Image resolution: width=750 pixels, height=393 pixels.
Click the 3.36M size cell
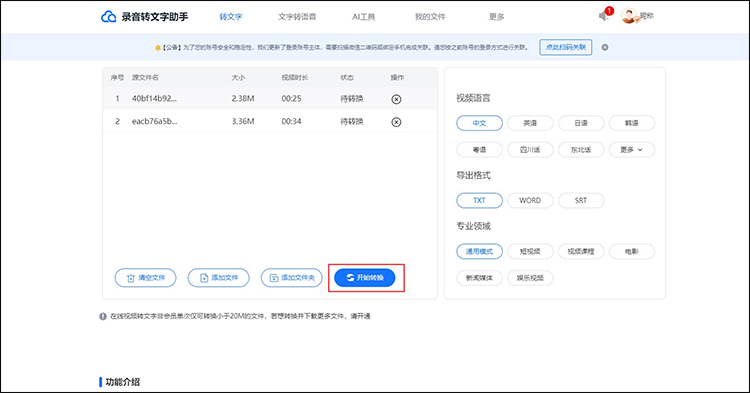243,121
